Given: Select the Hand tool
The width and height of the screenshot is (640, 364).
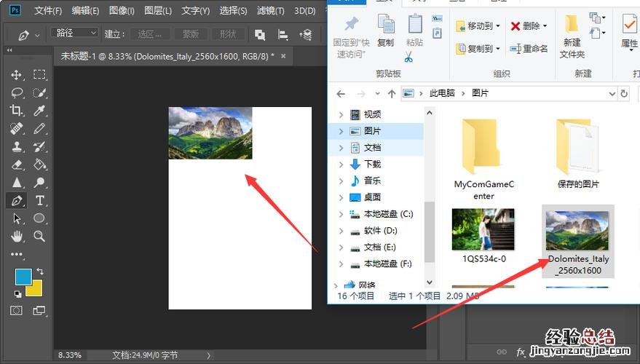Looking at the screenshot, I should pyautogui.click(x=16, y=237).
